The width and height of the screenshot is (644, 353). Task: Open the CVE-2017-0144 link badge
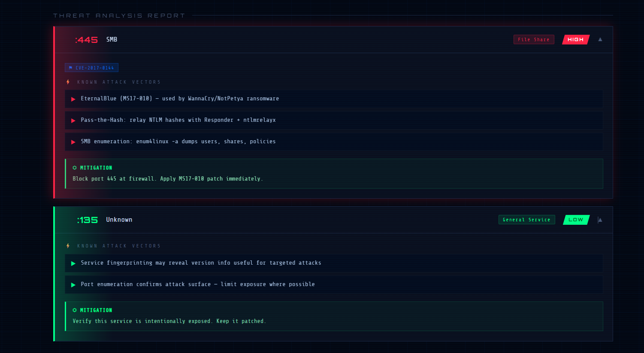(x=94, y=68)
